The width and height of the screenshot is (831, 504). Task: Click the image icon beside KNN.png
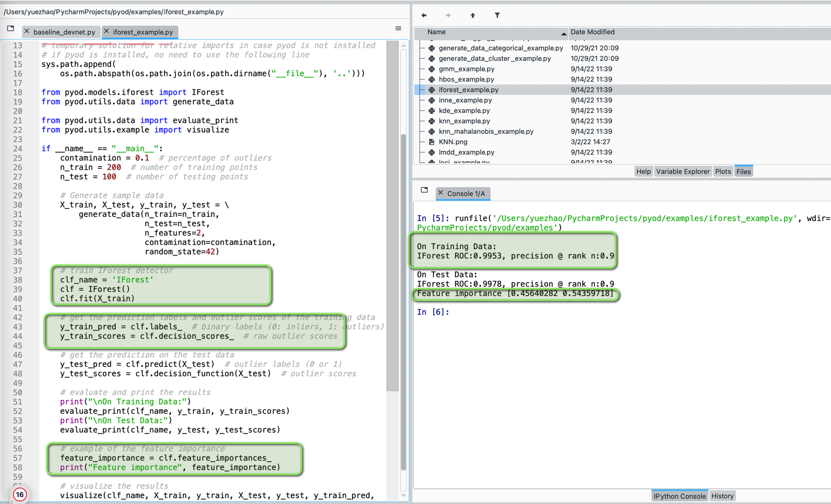[432, 142]
